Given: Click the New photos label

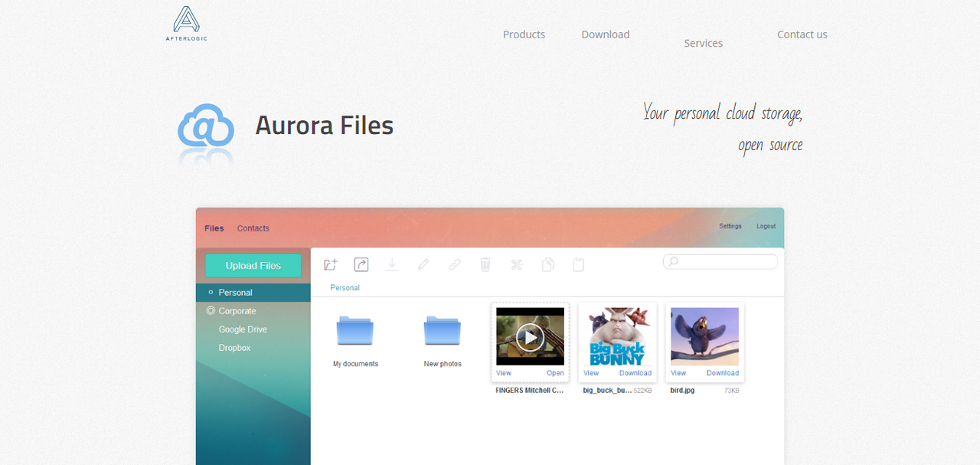Looking at the screenshot, I should click(443, 364).
